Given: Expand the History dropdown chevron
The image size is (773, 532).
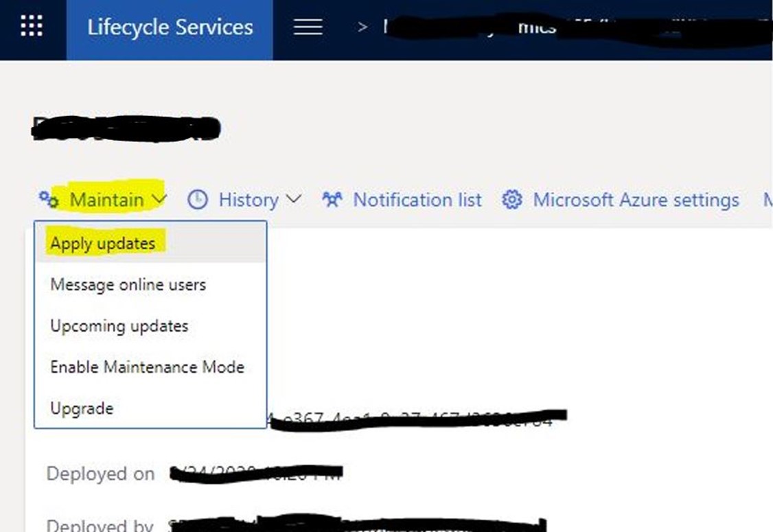Looking at the screenshot, I should point(293,199).
